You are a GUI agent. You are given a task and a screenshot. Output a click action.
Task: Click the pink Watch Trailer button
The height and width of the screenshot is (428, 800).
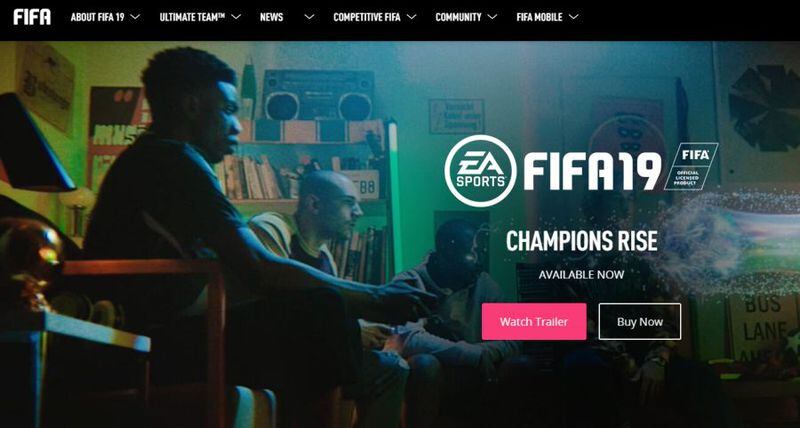point(534,321)
